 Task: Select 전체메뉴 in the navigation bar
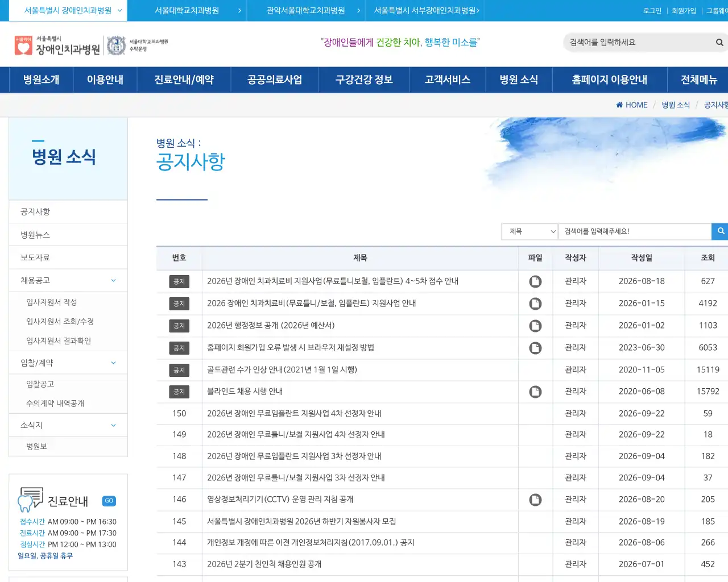click(x=699, y=80)
